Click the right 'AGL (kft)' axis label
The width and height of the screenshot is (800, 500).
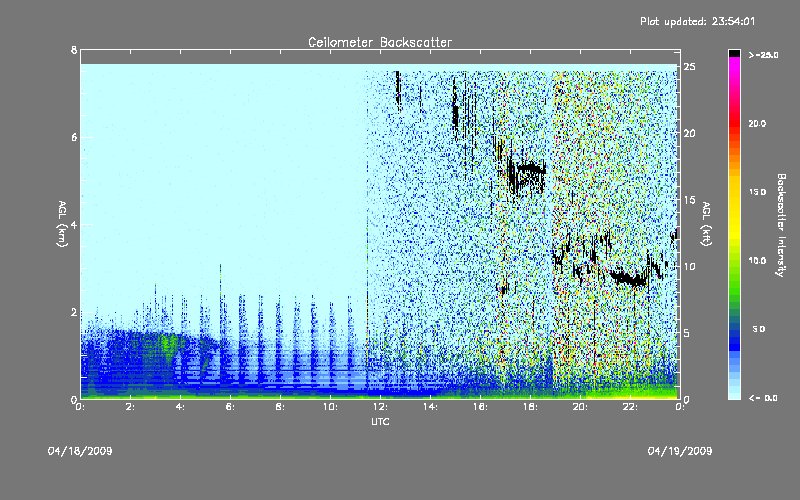(x=706, y=224)
